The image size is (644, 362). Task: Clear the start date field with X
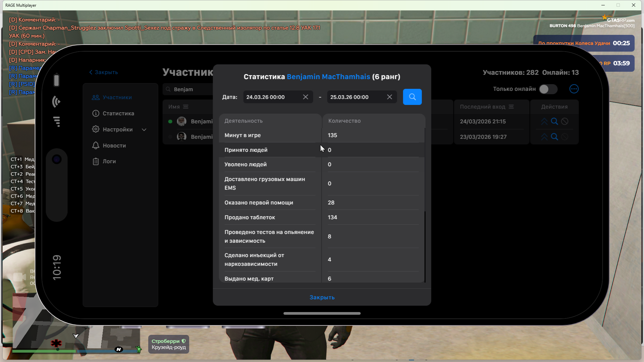tap(306, 97)
